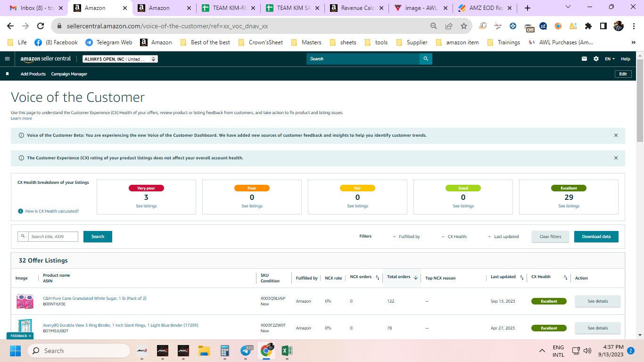Open Help in Seller Central header
The height and width of the screenshot is (362, 644).
[x=625, y=59]
